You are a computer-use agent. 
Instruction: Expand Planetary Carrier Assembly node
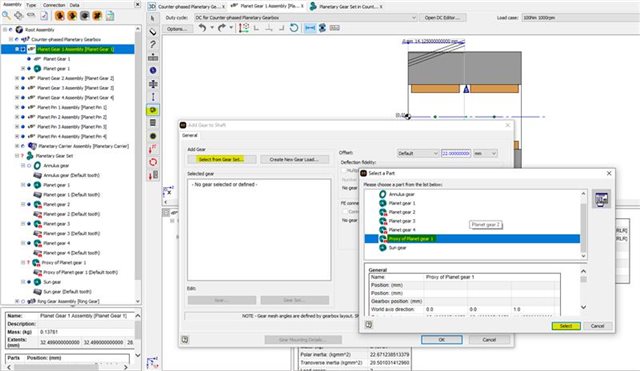click(x=17, y=146)
